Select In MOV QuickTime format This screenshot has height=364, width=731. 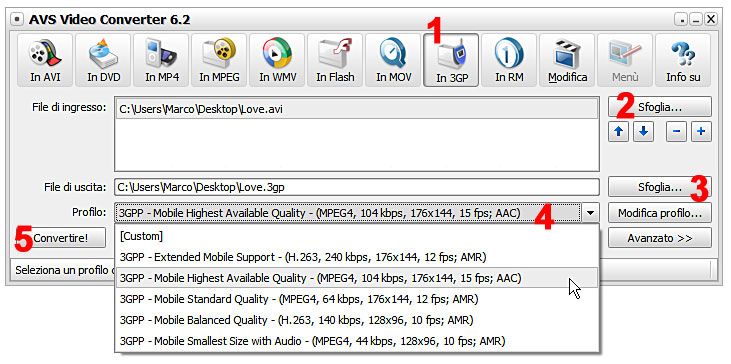(x=393, y=60)
